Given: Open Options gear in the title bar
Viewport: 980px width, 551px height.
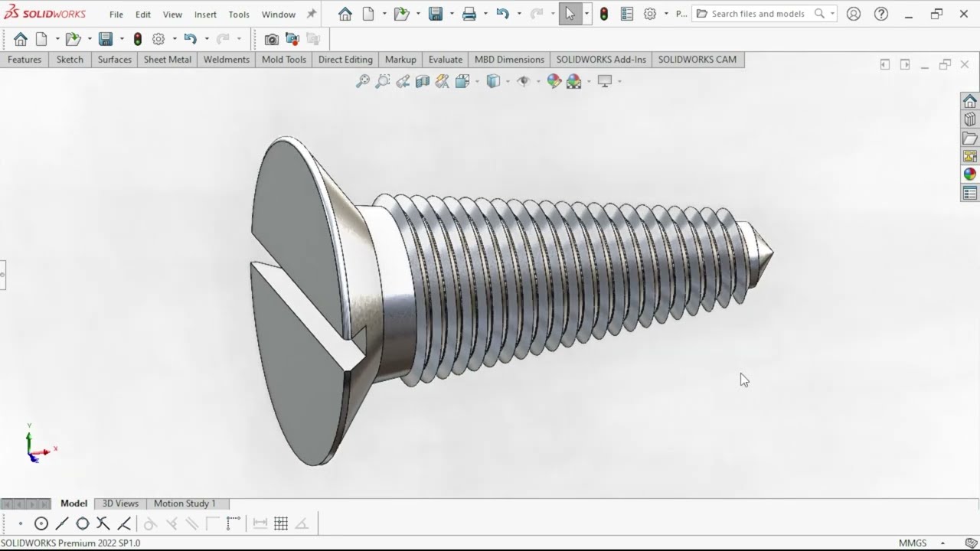Looking at the screenshot, I should coord(650,14).
